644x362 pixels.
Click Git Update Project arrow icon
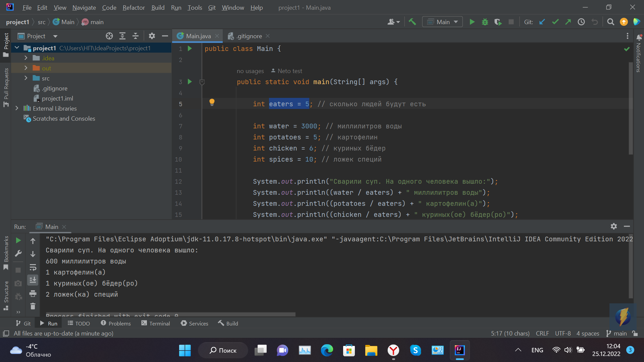click(x=542, y=22)
